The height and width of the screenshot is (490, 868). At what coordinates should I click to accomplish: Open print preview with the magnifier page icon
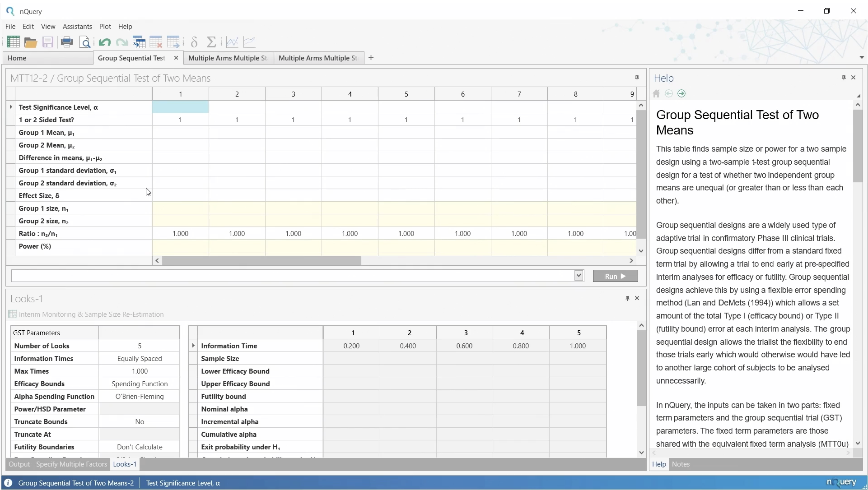click(85, 42)
